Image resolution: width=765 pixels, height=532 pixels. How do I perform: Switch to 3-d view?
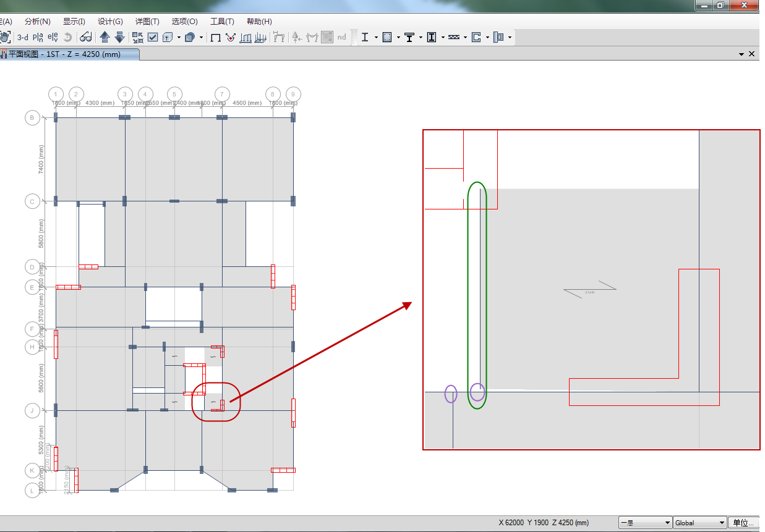click(23, 37)
